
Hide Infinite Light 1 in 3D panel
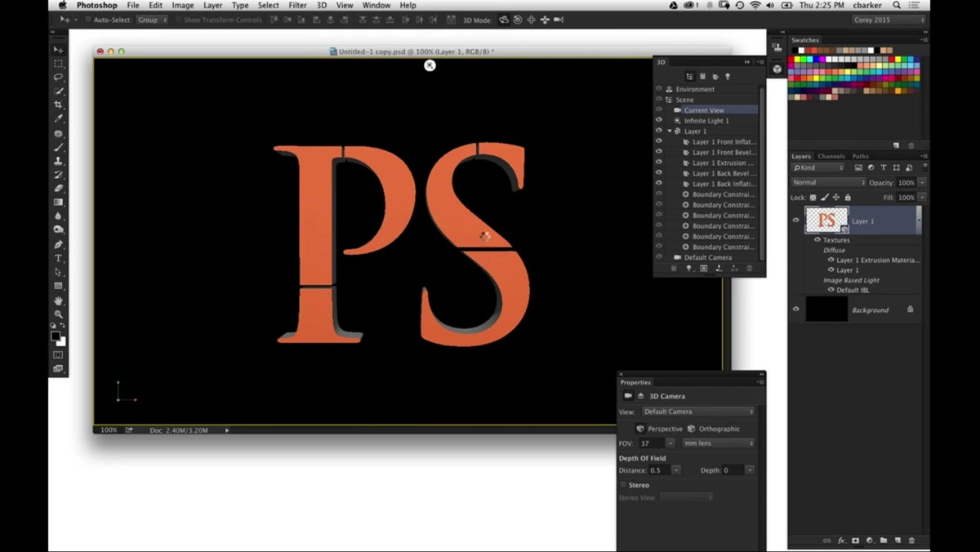[x=659, y=120]
